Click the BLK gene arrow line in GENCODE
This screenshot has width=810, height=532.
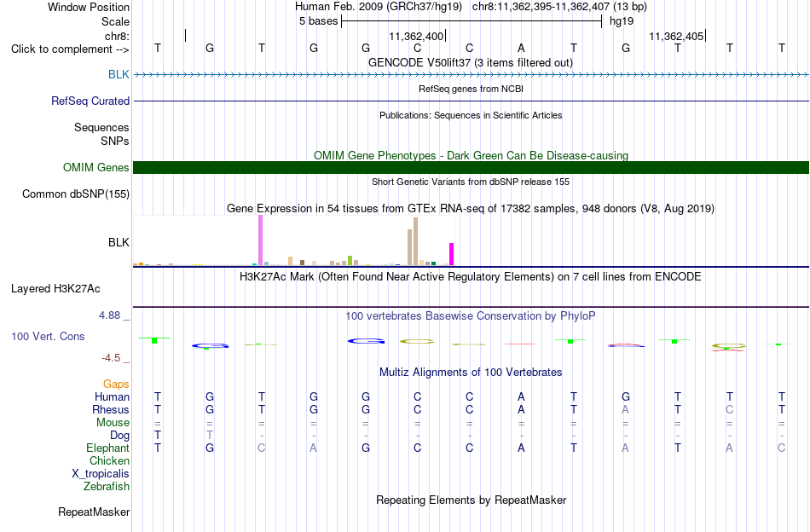pos(472,75)
